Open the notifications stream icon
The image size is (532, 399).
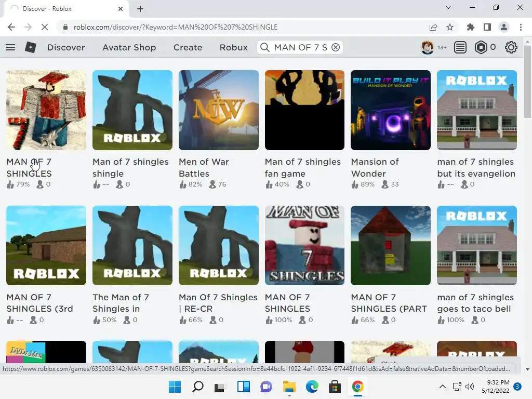460,47
